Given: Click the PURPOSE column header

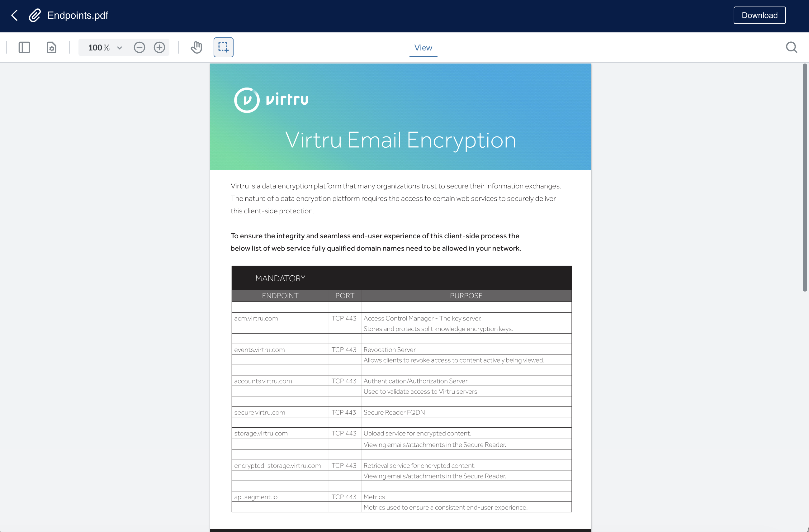Looking at the screenshot, I should tap(466, 296).
